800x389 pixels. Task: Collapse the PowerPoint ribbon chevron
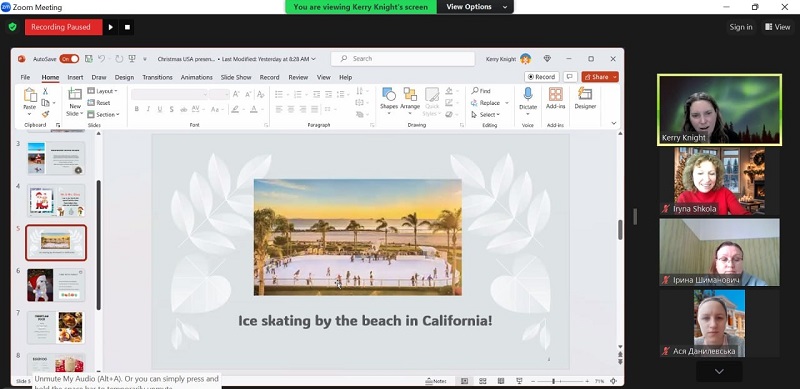pos(614,123)
